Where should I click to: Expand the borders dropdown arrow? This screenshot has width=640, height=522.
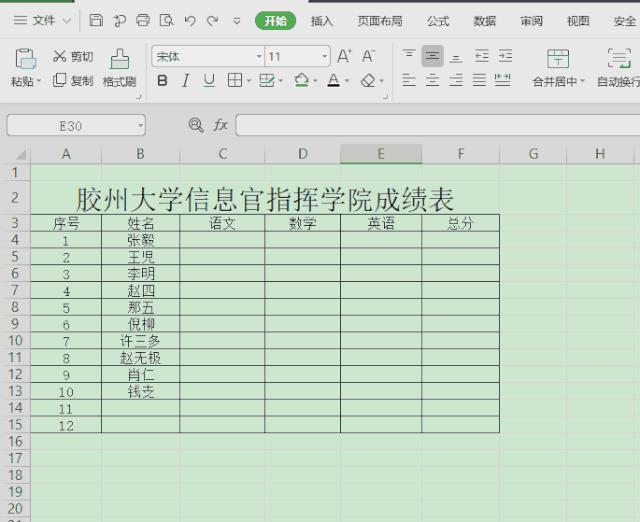point(249,81)
